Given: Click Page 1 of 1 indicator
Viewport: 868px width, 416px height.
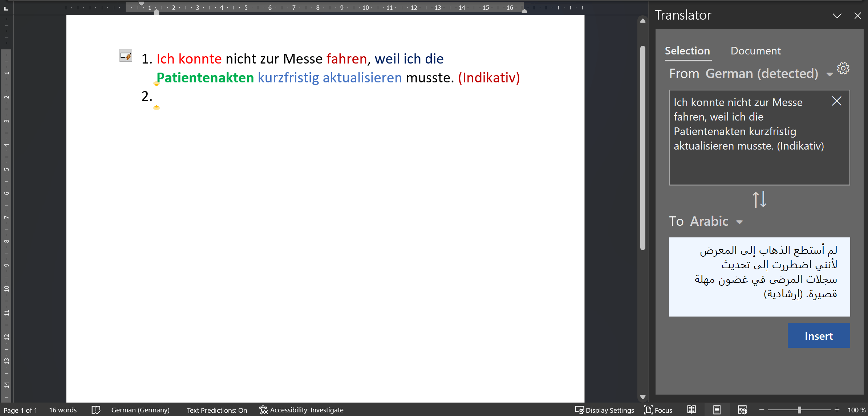Looking at the screenshot, I should (x=20, y=410).
